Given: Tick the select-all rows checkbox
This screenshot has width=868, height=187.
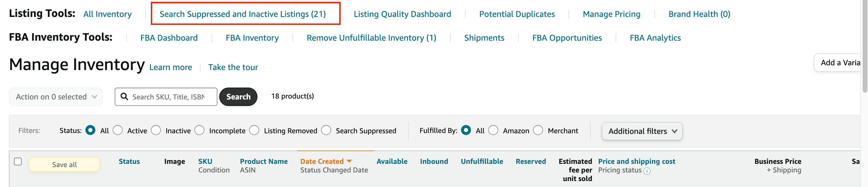Looking at the screenshot, I should [18, 162].
